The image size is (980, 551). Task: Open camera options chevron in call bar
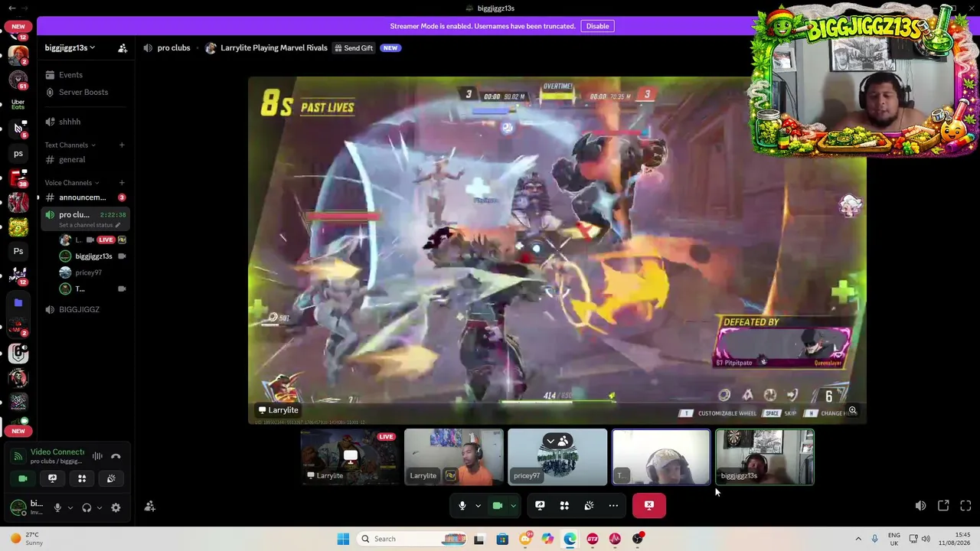[x=513, y=506]
